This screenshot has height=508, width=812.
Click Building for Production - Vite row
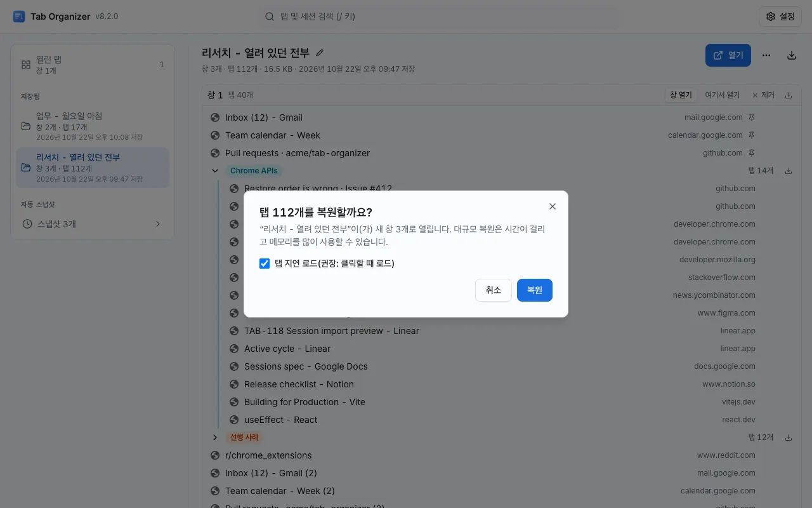click(x=511, y=402)
